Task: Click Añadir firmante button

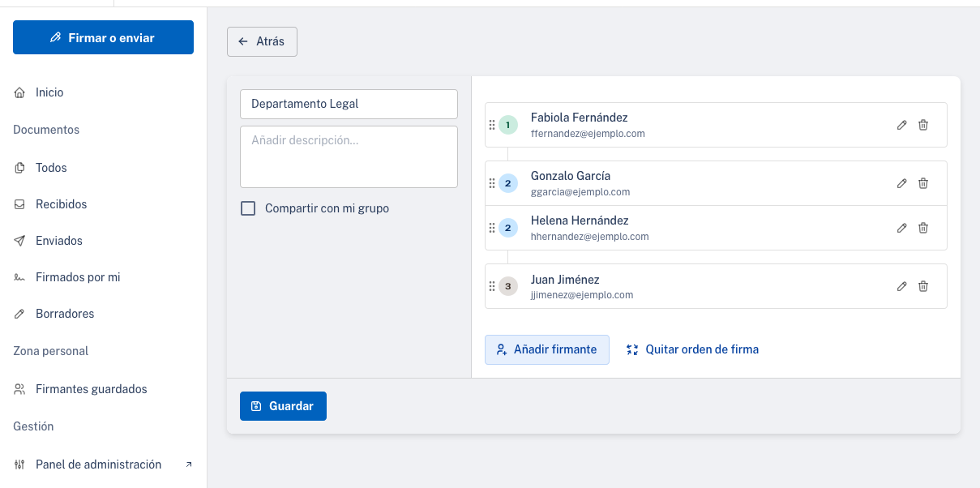Action: (x=546, y=349)
